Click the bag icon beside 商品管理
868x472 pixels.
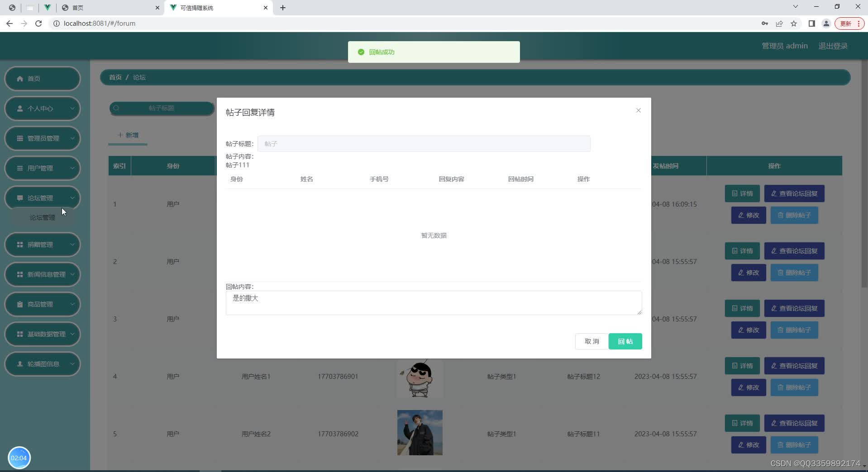click(x=20, y=304)
